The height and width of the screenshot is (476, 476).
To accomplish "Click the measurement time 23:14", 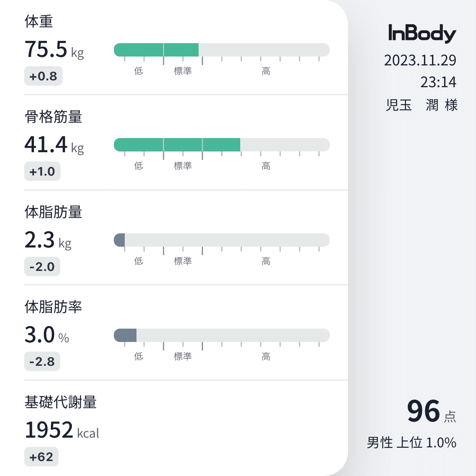I will [x=438, y=82].
